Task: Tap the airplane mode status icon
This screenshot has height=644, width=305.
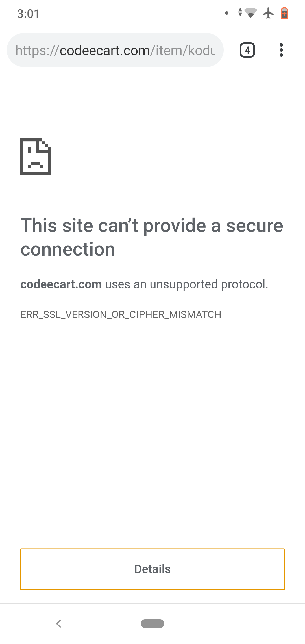Action: point(268,13)
